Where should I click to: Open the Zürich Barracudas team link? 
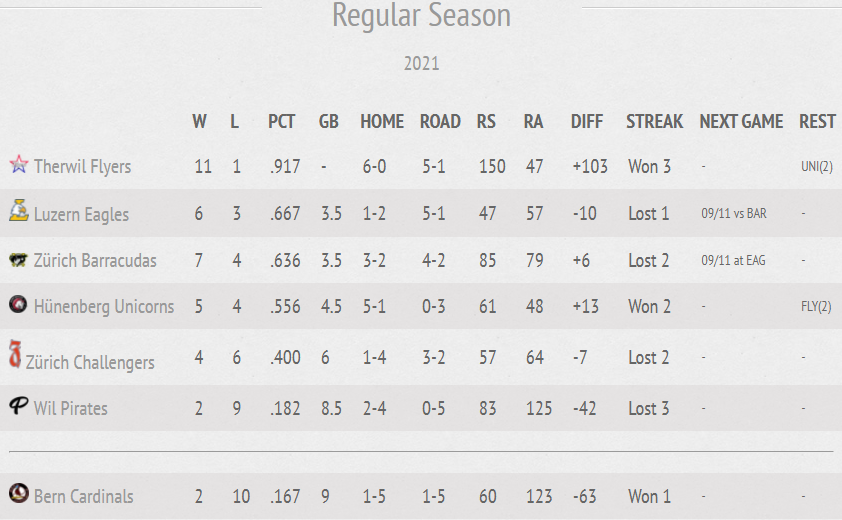(x=95, y=261)
